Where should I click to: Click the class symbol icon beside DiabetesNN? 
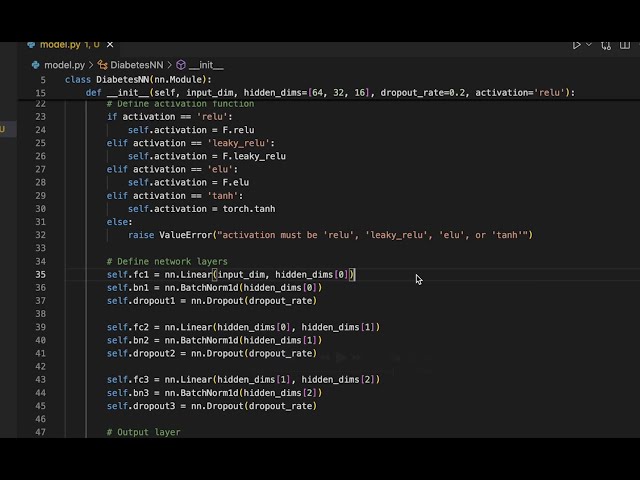(x=102, y=65)
